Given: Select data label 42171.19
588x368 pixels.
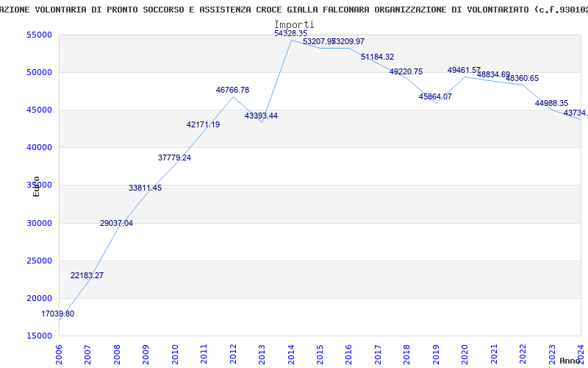Looking at the screenshot, I should (x=204, y=124).
